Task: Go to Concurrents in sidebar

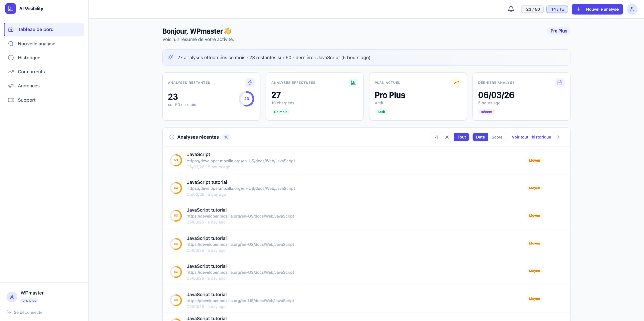Action: click(x=31, y=72)
